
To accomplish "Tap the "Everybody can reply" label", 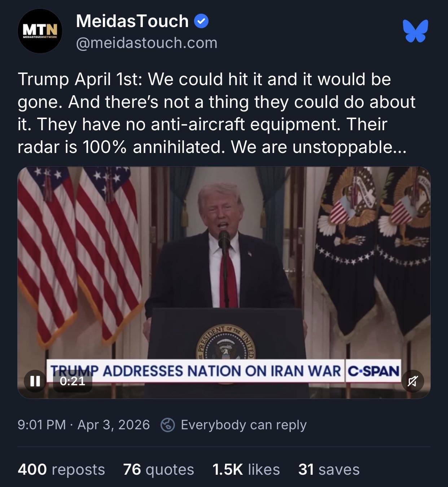I will point(243,425).
